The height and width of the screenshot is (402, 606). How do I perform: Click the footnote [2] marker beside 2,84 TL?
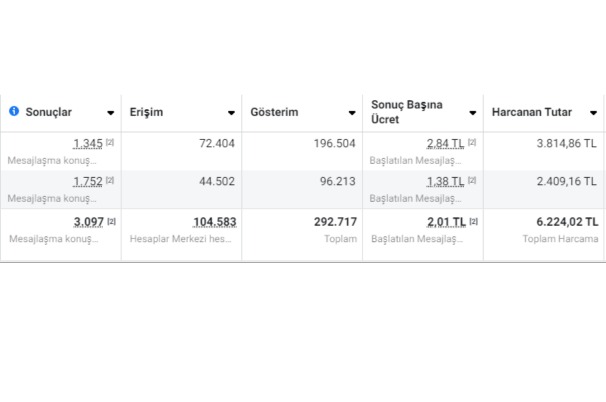click(x=471, y=143)
